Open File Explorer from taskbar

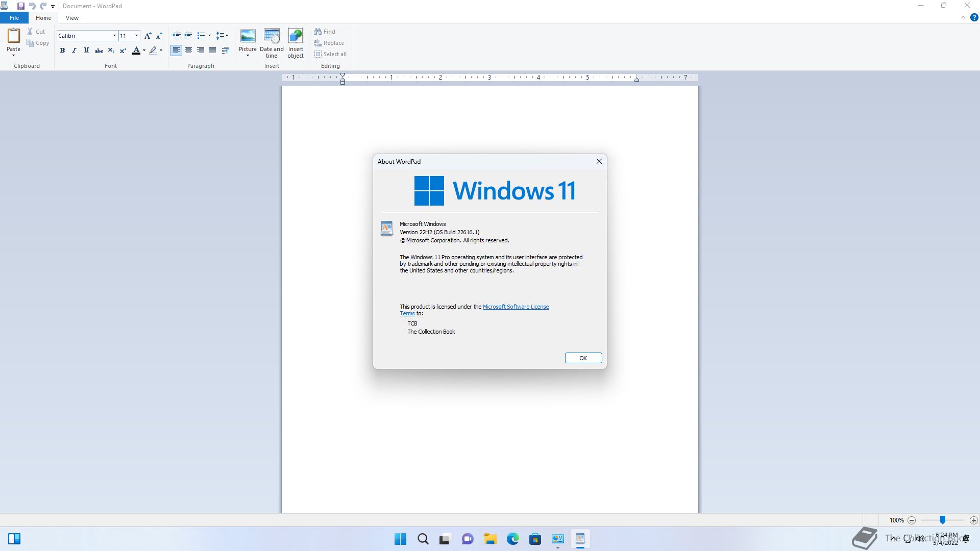point(491,539)
